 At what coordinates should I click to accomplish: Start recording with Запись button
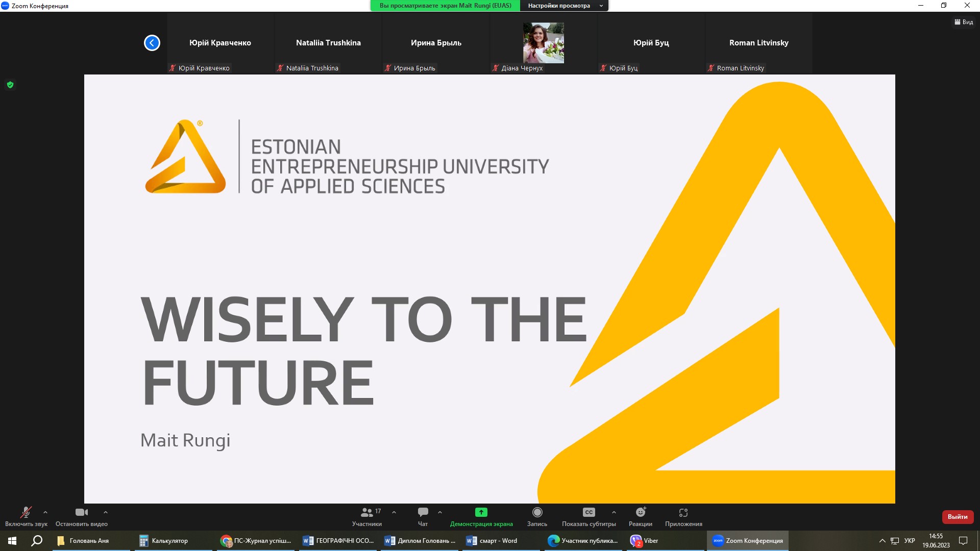tap(537, 517)
